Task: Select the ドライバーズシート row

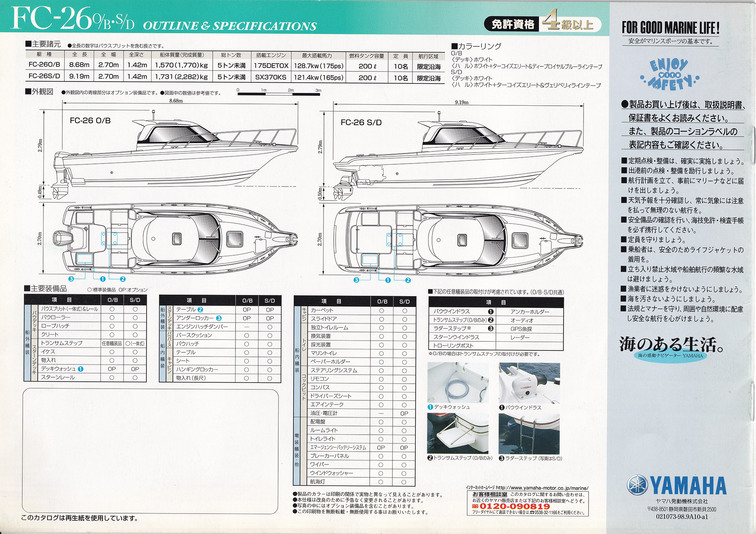Action: [x=361, y=396]
